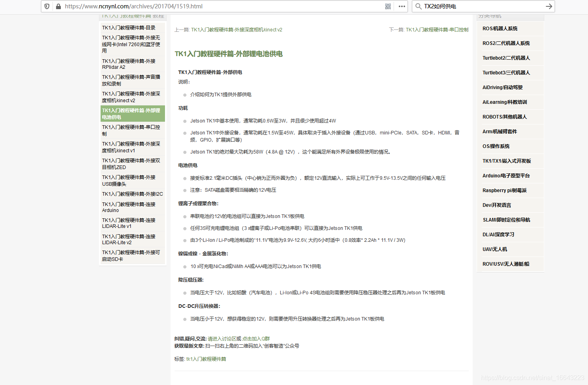Open category Arduino/电子原型平台
Viewport: 588px width, 385px height.
tap(506, 176)
